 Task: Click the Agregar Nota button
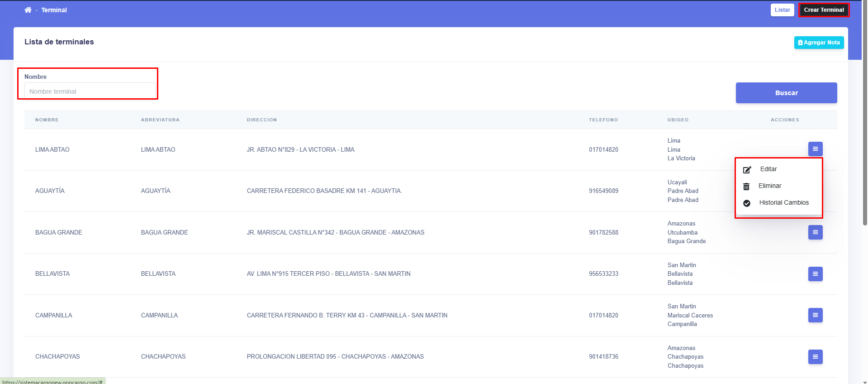coord(819,43)
